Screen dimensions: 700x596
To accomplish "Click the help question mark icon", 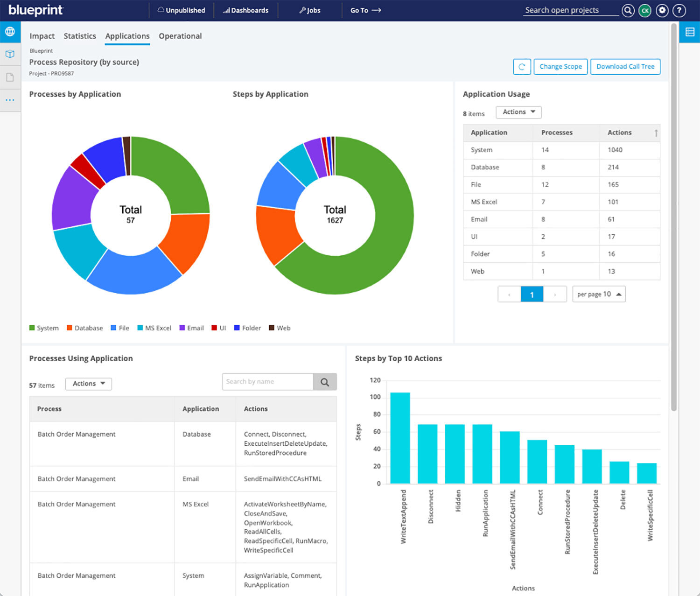I will click(679, 10).
